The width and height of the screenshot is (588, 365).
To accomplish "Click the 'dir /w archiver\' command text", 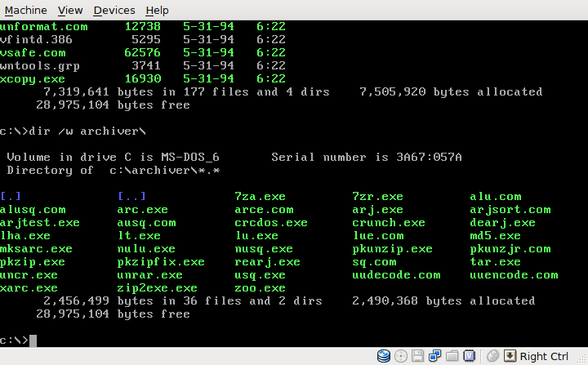I will 87,131.
